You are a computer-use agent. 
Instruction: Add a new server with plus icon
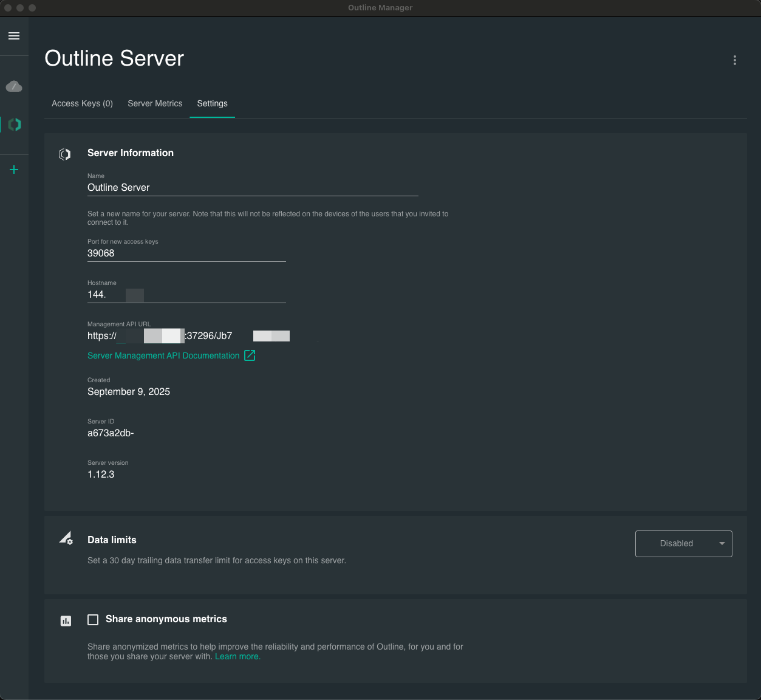coord(14,170)
